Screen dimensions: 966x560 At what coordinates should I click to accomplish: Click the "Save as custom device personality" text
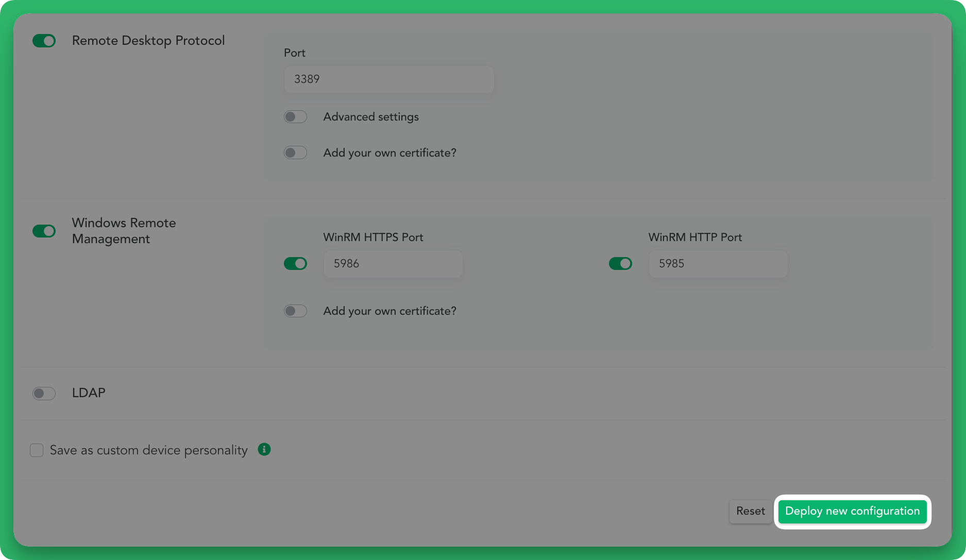[148, 450]
